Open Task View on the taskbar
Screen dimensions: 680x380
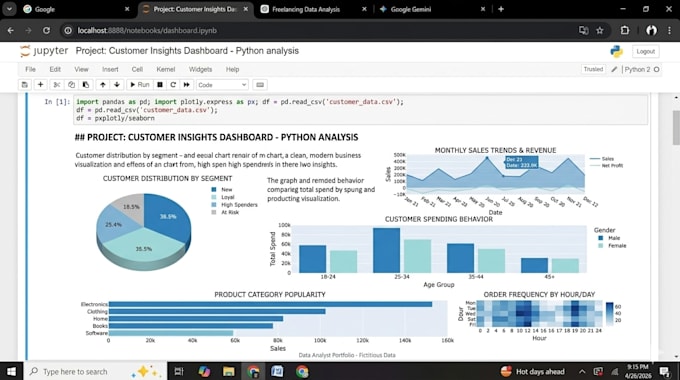tap(178, 371)
